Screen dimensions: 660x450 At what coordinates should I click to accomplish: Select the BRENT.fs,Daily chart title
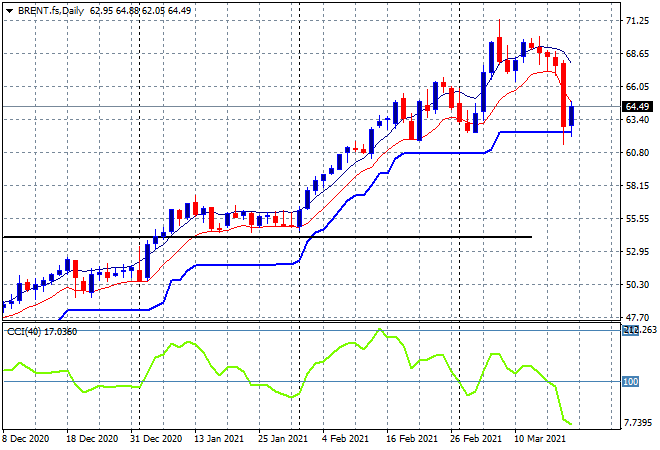51,11
